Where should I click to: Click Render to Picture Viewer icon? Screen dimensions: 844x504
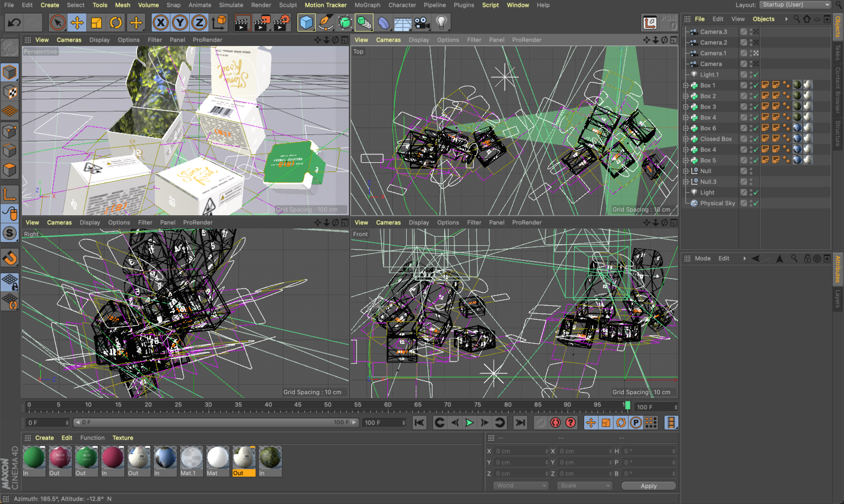pyautogui.click(x=262, y=23)
